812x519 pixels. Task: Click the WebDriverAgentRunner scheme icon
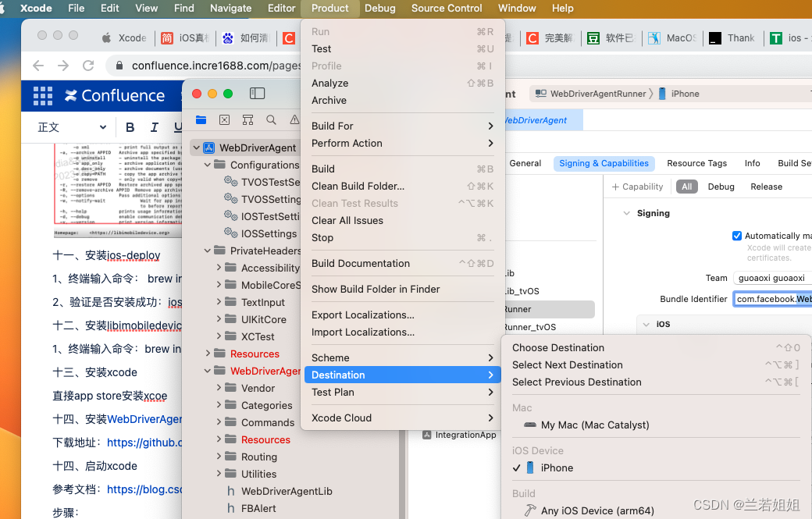click(x=540, y=94)
